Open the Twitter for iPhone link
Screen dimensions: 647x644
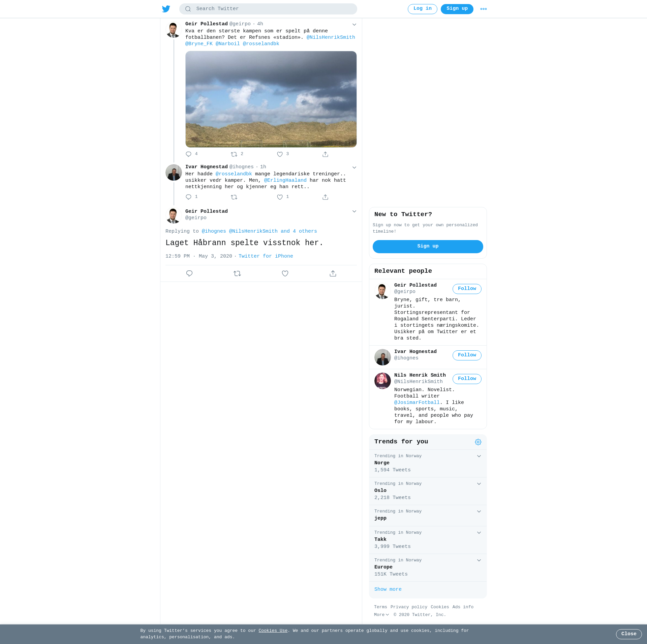[266, 256]
